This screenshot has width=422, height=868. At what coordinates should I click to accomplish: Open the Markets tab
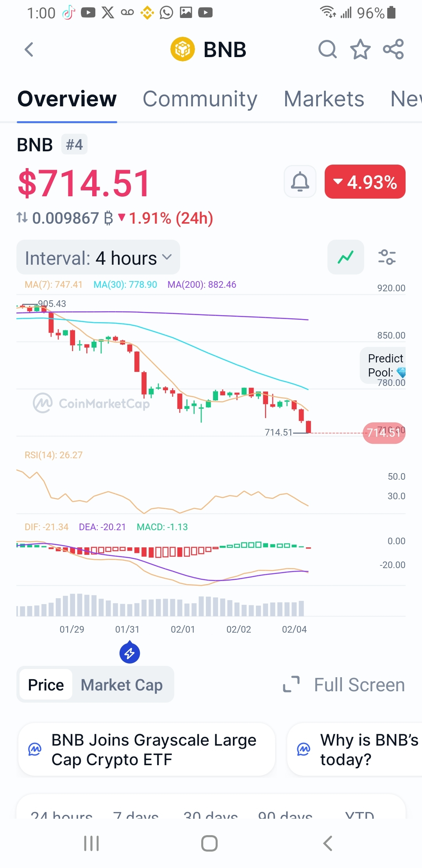(324, 99)
